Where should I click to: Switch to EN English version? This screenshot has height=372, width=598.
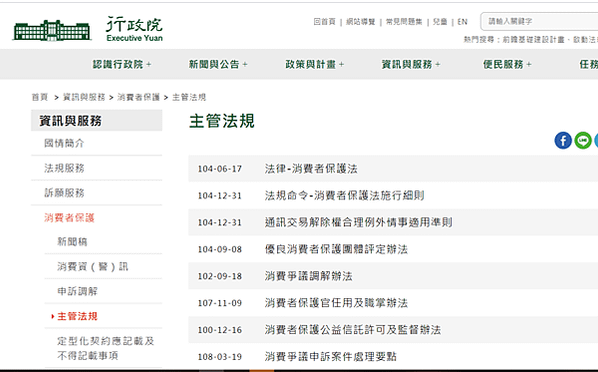pos(462,22)
